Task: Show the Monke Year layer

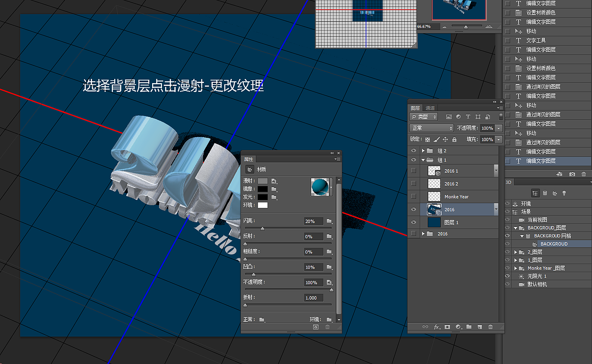Action: pos(413,196)
